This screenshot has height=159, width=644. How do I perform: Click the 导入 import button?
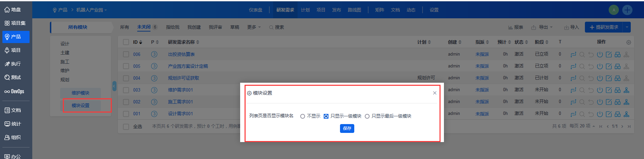[x=571, y=27]
